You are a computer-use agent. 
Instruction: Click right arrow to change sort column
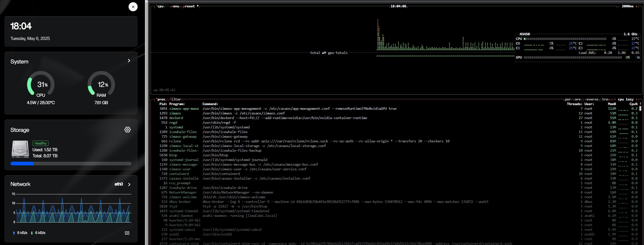(636, 99)
